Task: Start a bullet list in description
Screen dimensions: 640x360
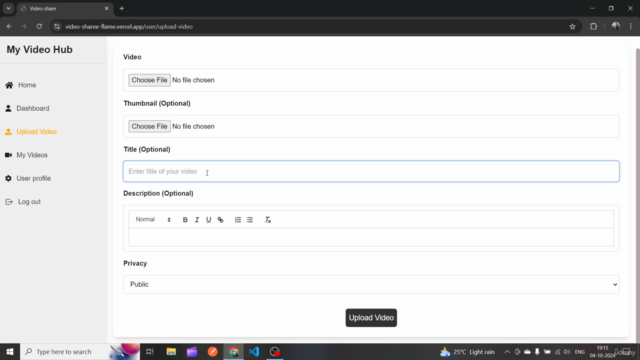Action: (x=250, y=220)
